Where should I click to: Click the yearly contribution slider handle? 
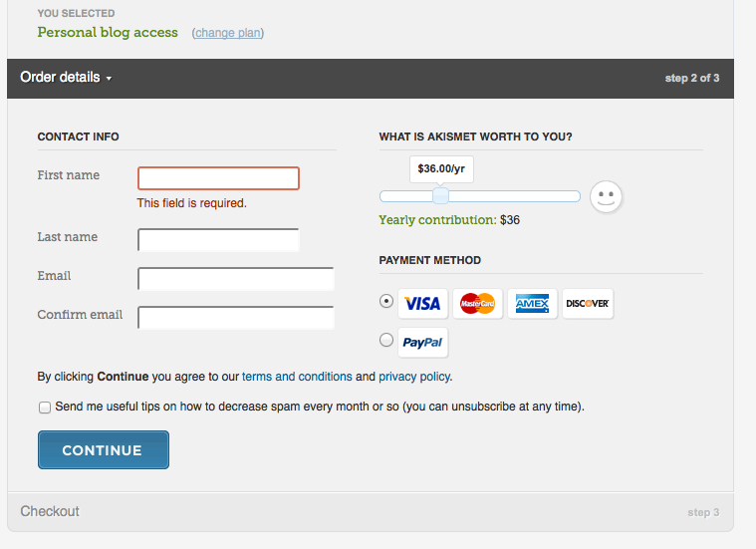point(440,196)
